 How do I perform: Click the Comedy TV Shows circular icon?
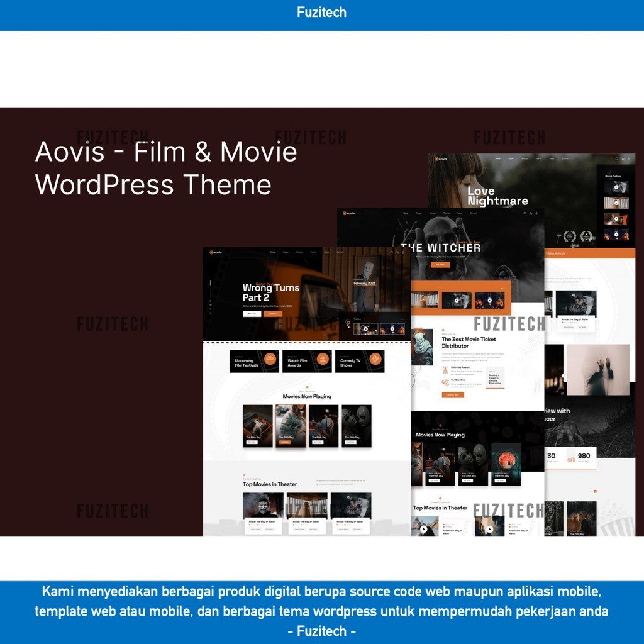375,359
